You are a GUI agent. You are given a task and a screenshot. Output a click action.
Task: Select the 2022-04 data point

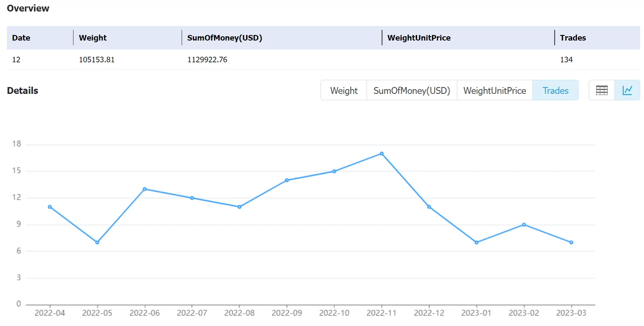pos(50,207)
